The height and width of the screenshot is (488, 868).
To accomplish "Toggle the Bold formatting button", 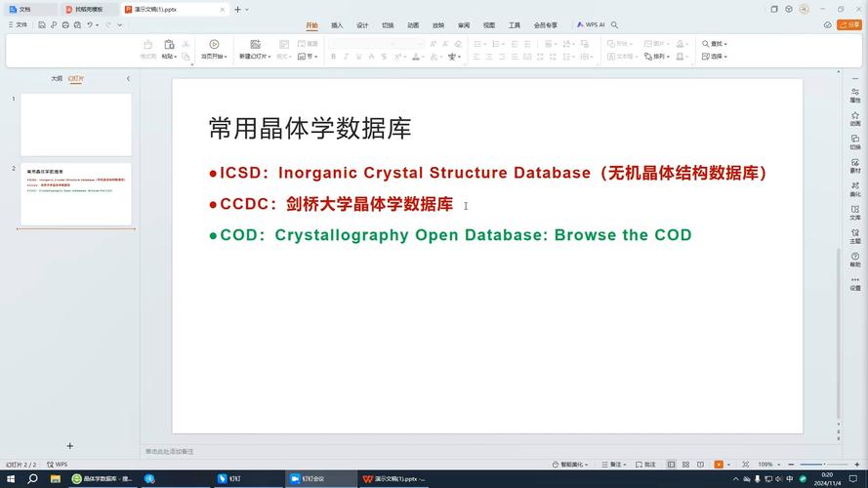I will click(x=333, y=57).
